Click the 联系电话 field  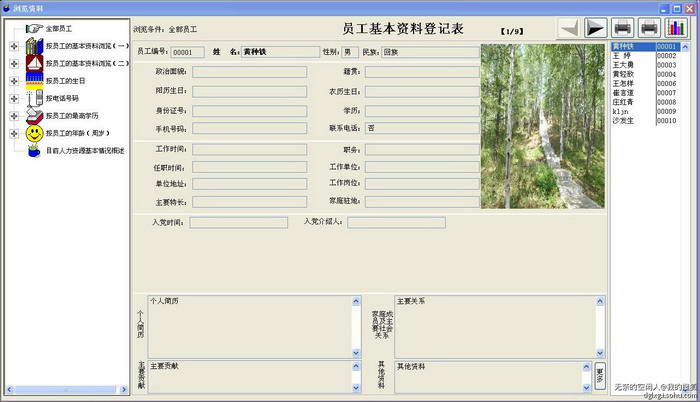click(x=422, y=128)
